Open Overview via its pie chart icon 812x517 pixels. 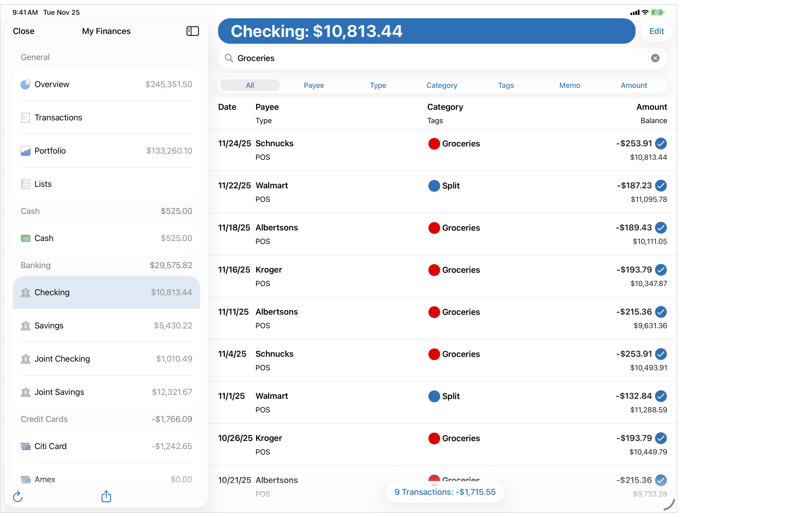click(x=26, y=84)
